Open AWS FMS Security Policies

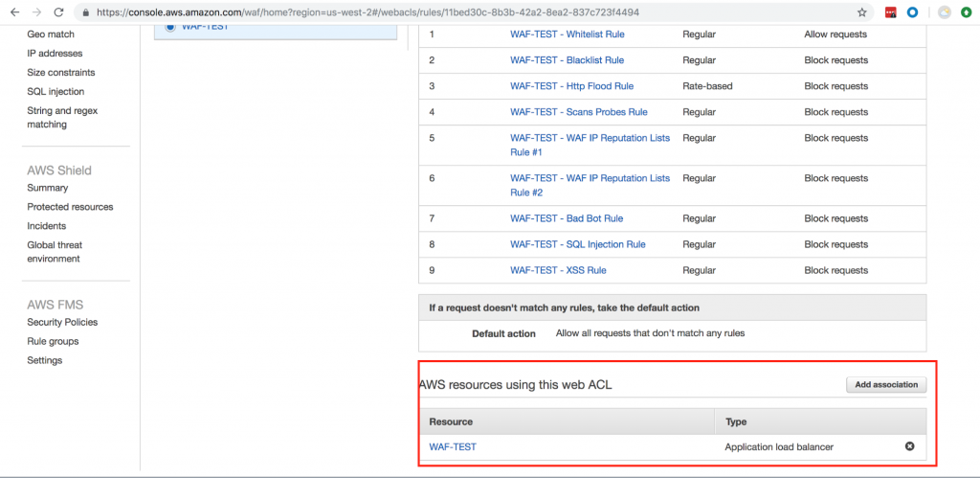[x=62, y=322]
